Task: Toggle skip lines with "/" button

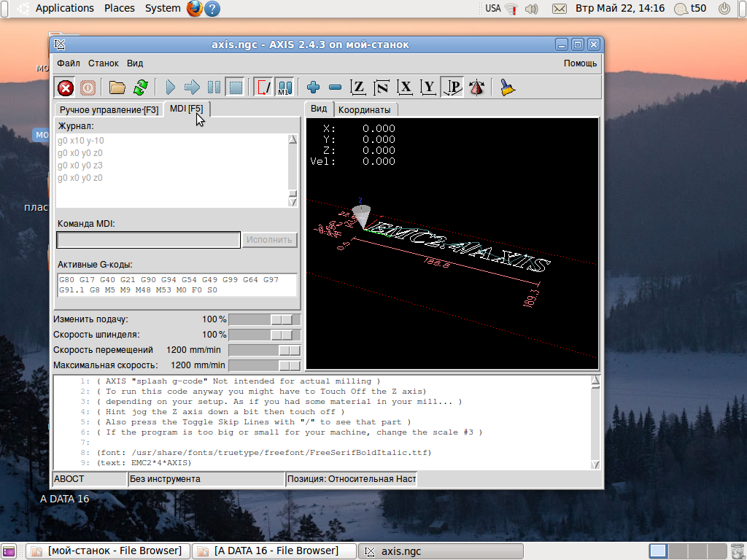Action: pyautogui.click(x=263, y=88)
